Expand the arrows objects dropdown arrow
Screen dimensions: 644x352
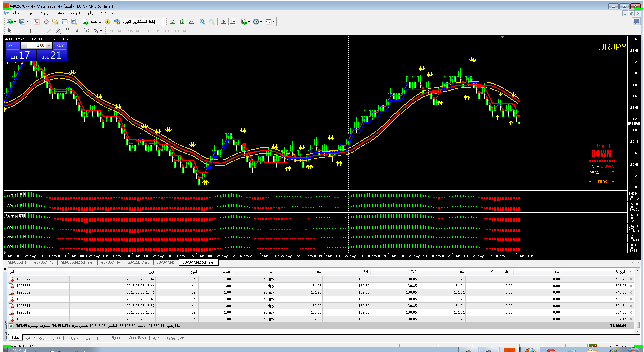pyautogui.click(x=101, y=31)
